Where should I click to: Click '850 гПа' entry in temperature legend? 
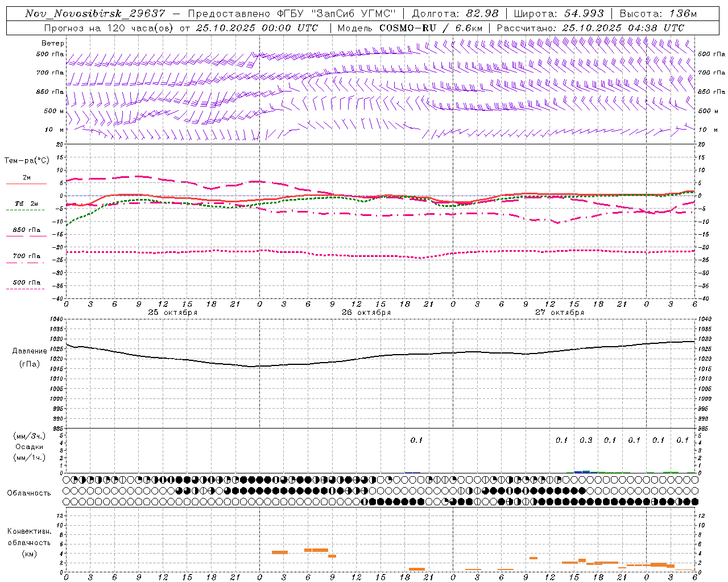click(x=27, y=230)
